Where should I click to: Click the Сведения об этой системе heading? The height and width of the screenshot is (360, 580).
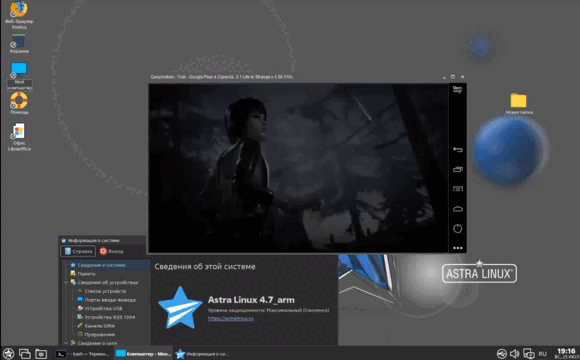[x=205, y=266]
